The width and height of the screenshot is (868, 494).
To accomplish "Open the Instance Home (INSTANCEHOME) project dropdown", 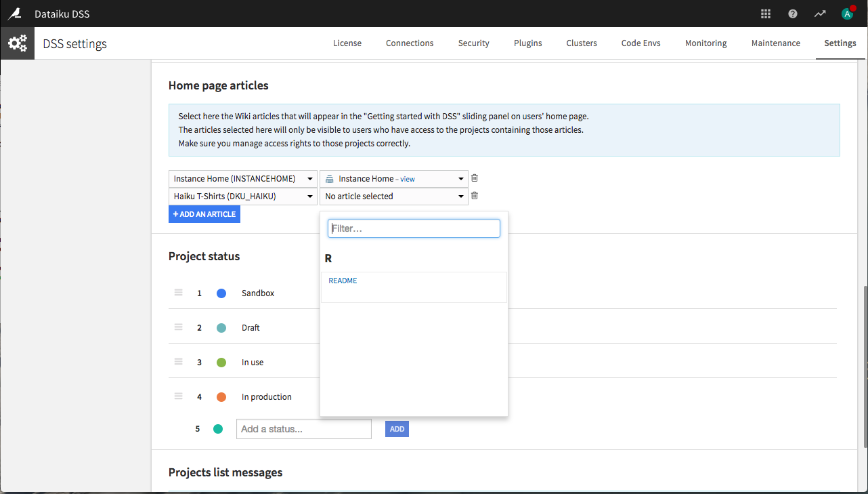I will [x=242, y=179].
